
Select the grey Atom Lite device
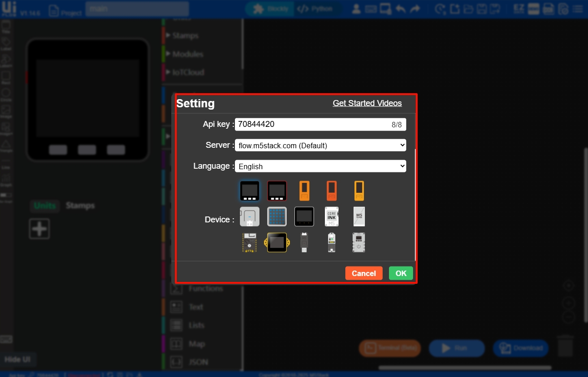249,216
